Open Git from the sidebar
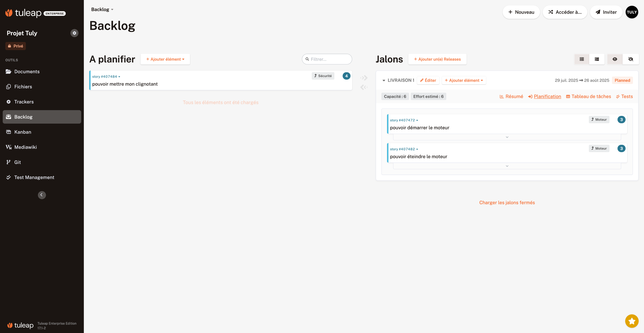Viewport: 644px width, 333px height. 18,162
